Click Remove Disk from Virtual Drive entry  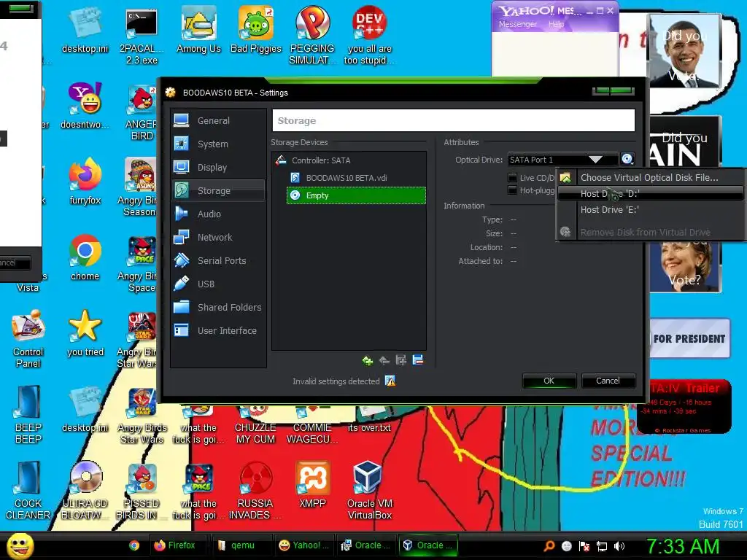pos(649,233)
